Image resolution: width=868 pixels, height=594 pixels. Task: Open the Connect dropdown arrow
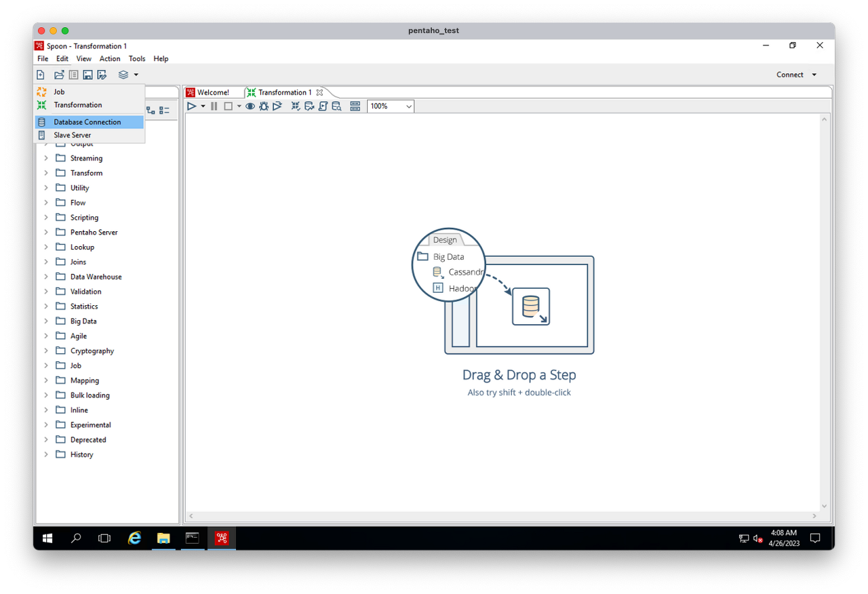click(814, 75)
